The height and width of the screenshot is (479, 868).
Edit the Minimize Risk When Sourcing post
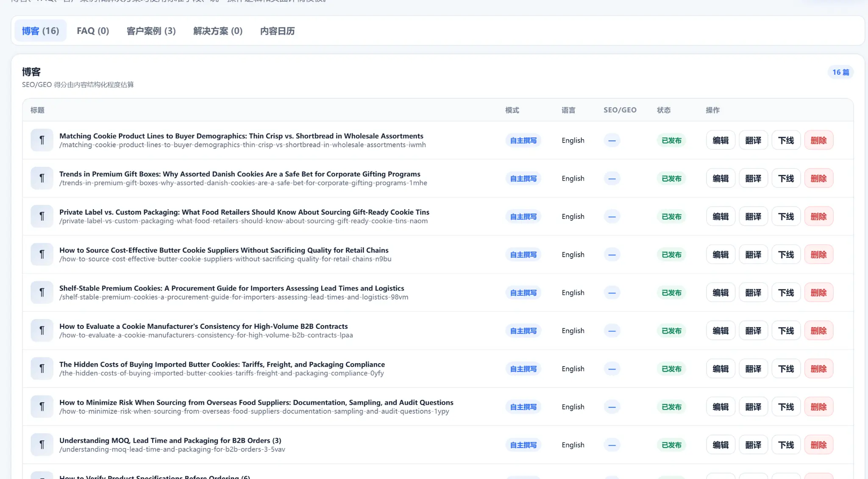click(721, 406)
